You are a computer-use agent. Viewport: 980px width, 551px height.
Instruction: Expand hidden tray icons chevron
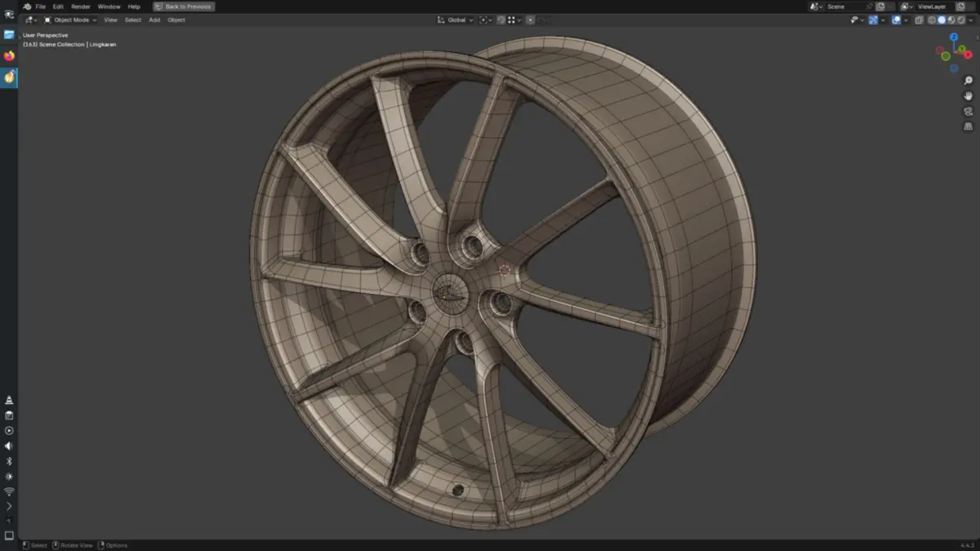coord(9,506)
